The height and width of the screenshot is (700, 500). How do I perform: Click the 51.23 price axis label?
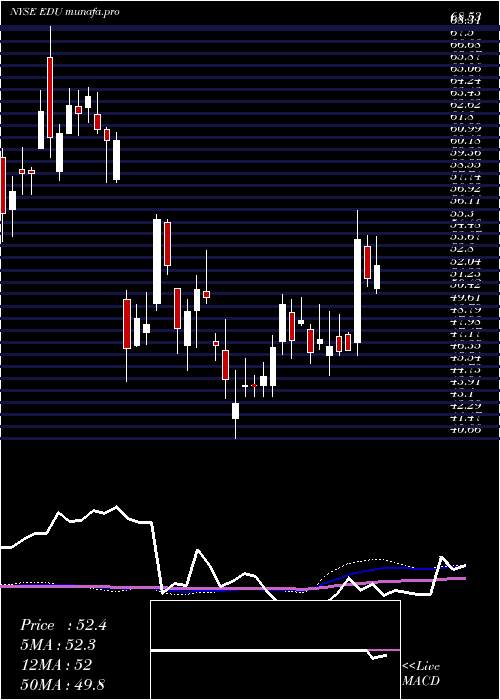(466, 274)
